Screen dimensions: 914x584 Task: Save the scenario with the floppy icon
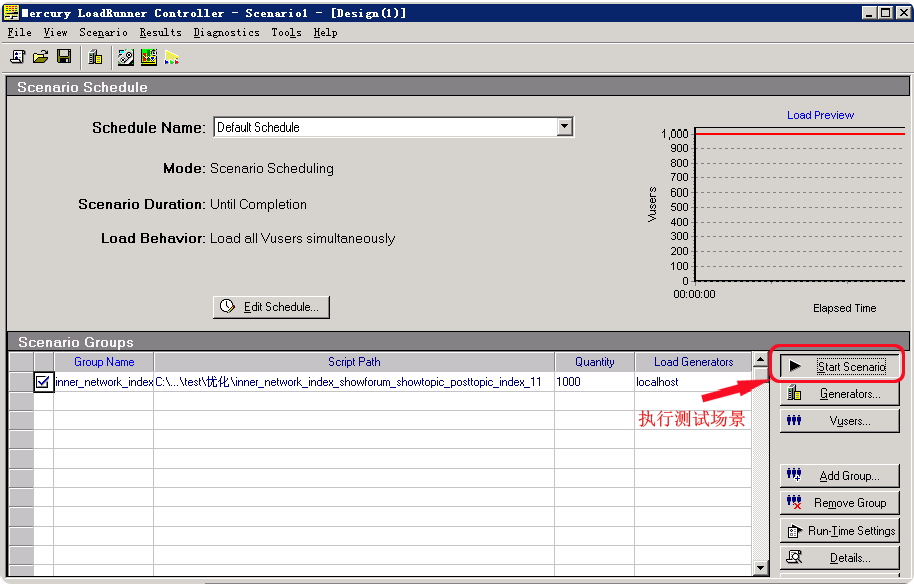pos(64,57)
